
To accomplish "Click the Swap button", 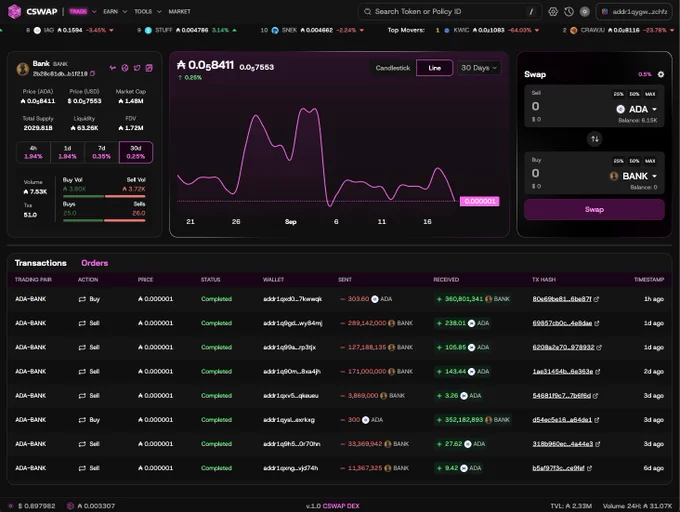I will [x=594, y=210].
